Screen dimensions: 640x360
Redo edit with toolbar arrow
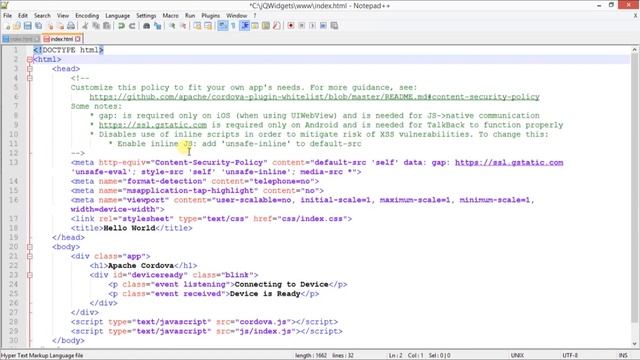tap(132, 26)
